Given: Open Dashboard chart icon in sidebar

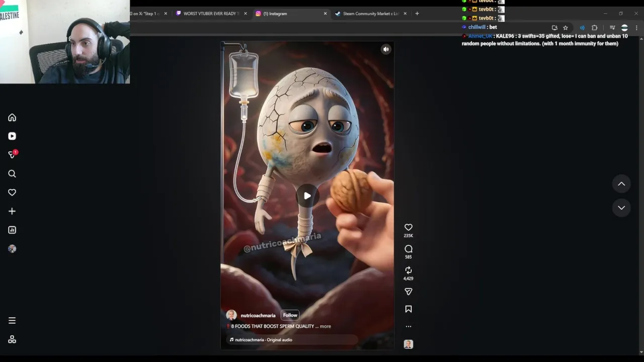Looking at the screenshot, I should (12, 230).
